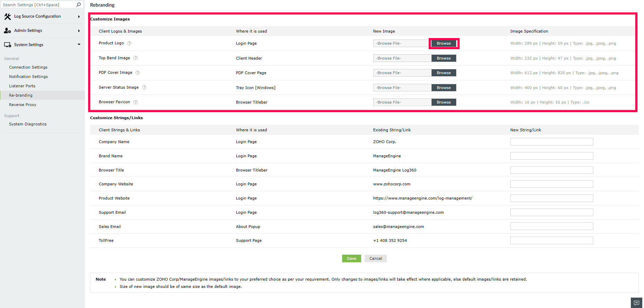Go to Listener Ports
644x308 pixels.
pyautogui.click(x=22, y=86)
